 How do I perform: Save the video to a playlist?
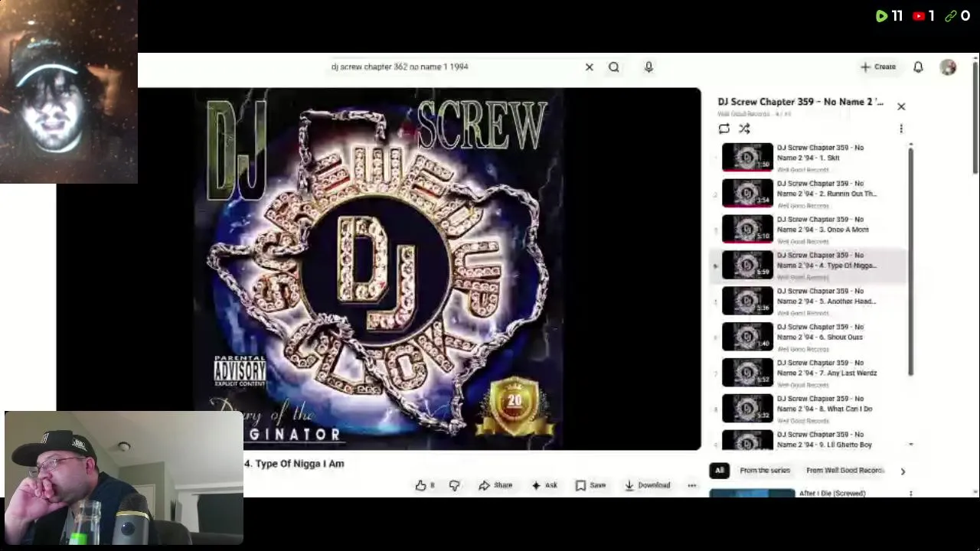pos(590,485)
